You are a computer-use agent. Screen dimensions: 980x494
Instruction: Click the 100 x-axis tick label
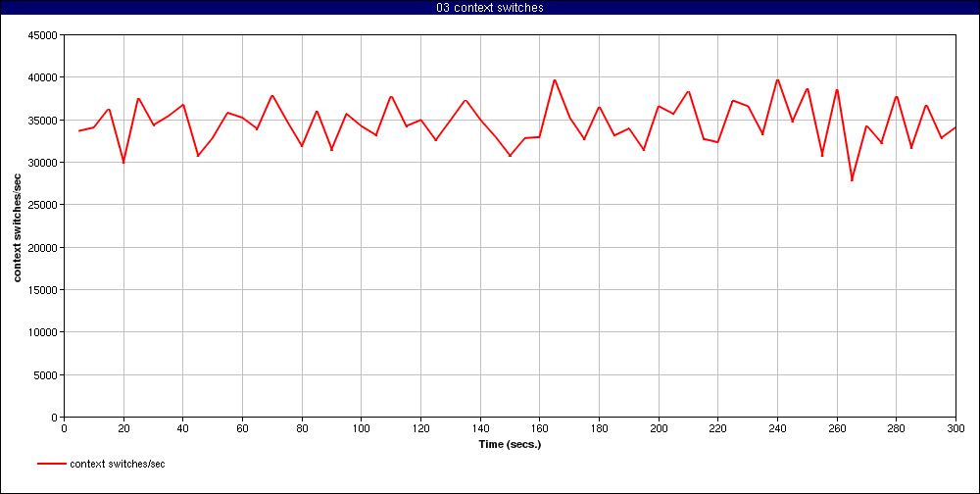362,427
